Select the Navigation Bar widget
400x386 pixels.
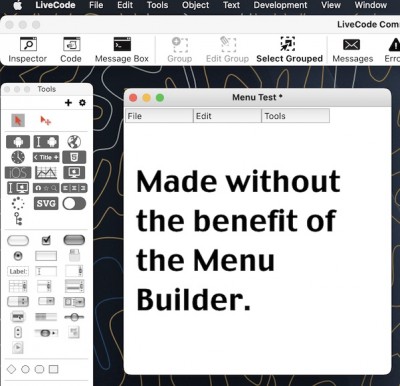point(46,188)
